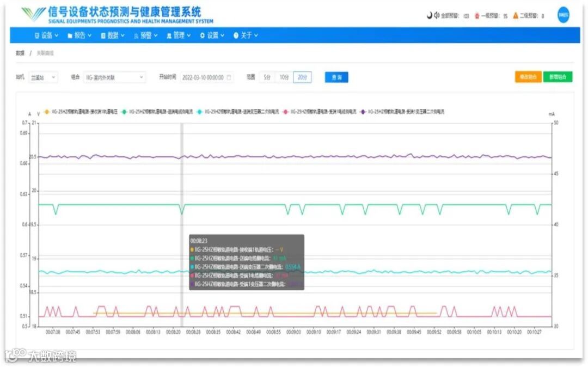Screen dimensions: 588x367
Task: Click the 开始时间 date input field
Action: [x=207, y=78]
